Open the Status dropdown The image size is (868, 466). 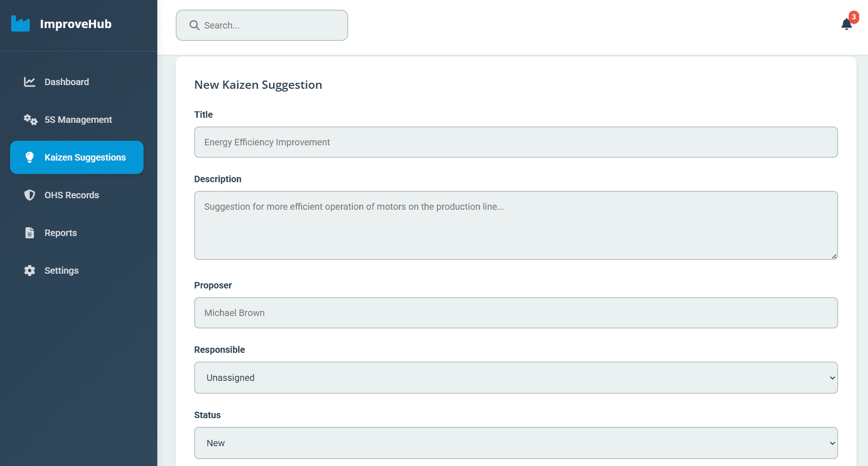515,443
